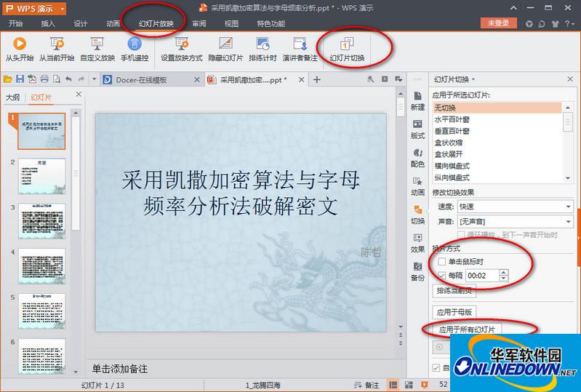Switch to normal view icon in status bar
581x392 pixels.
click(x=393, y=385)
